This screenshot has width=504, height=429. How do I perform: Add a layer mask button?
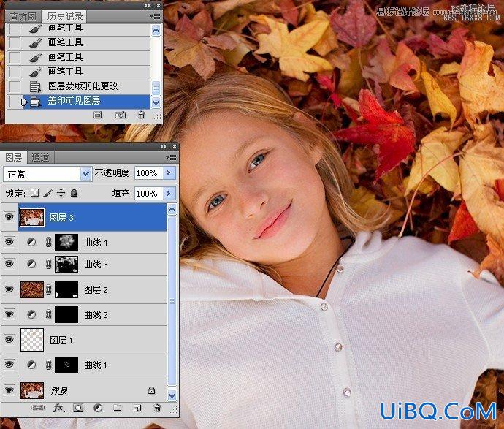point(78,408)
